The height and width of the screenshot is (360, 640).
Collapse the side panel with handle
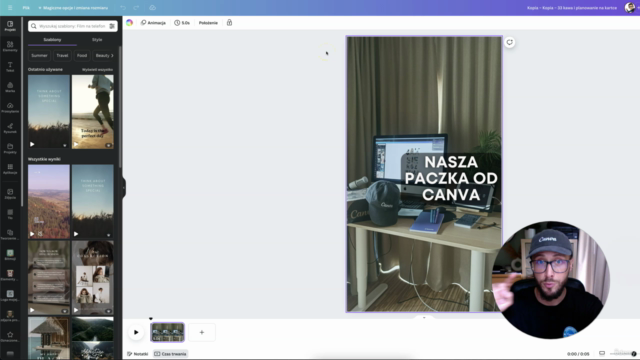tap(124, 188)
